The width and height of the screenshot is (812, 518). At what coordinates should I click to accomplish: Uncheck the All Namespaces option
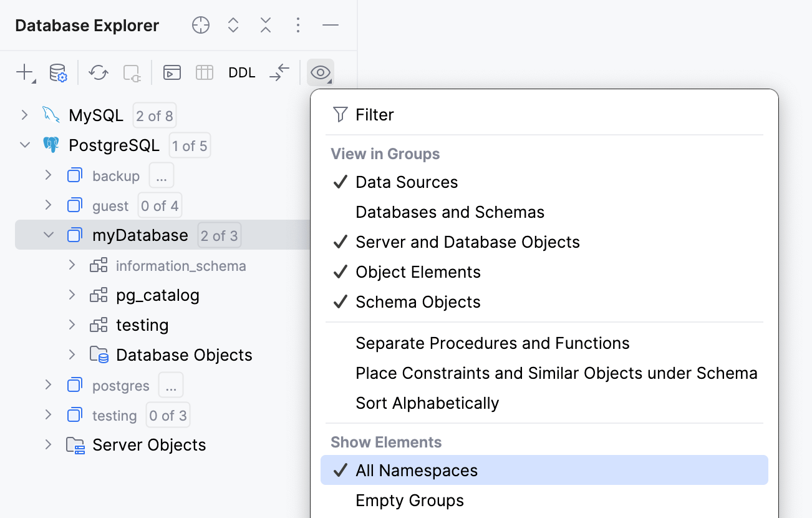point(415,470)
